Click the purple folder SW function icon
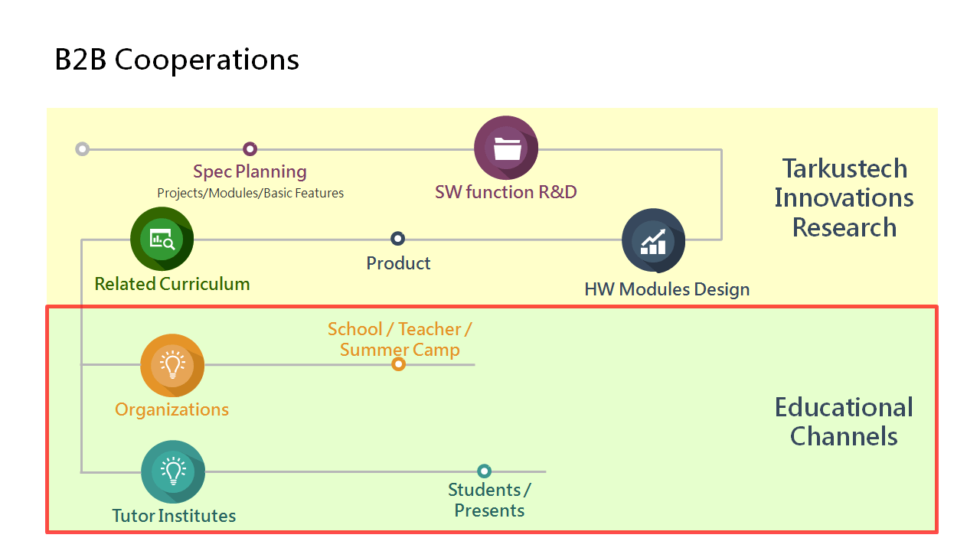Image resolution: width=980 pixels, height=551 pixels. click(506, 148)
